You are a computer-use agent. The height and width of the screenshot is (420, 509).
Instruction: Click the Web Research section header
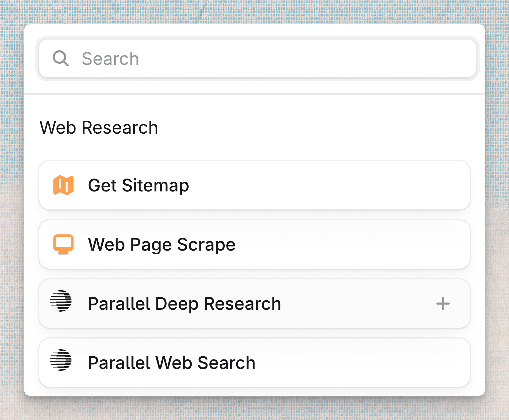point(99,127)
